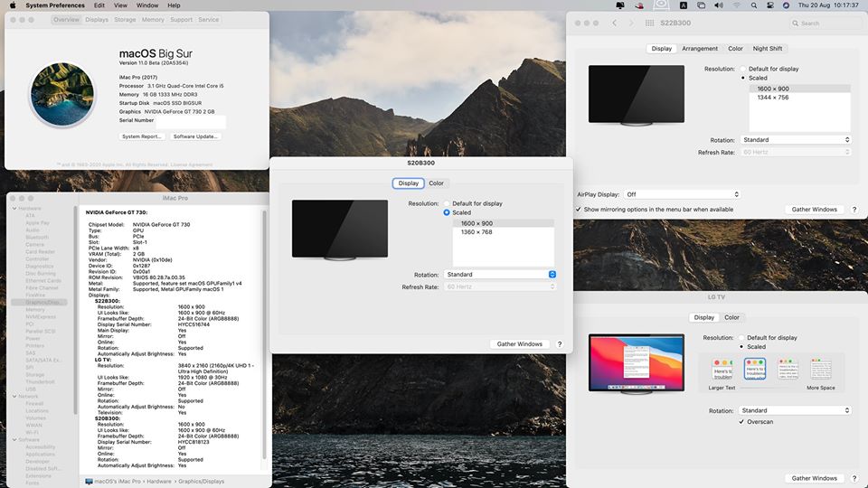The height and width of the screenshot is (488, 868).
Task: Choose the third scaling thumbnail in LG TV
Action: tap(788, 369)
